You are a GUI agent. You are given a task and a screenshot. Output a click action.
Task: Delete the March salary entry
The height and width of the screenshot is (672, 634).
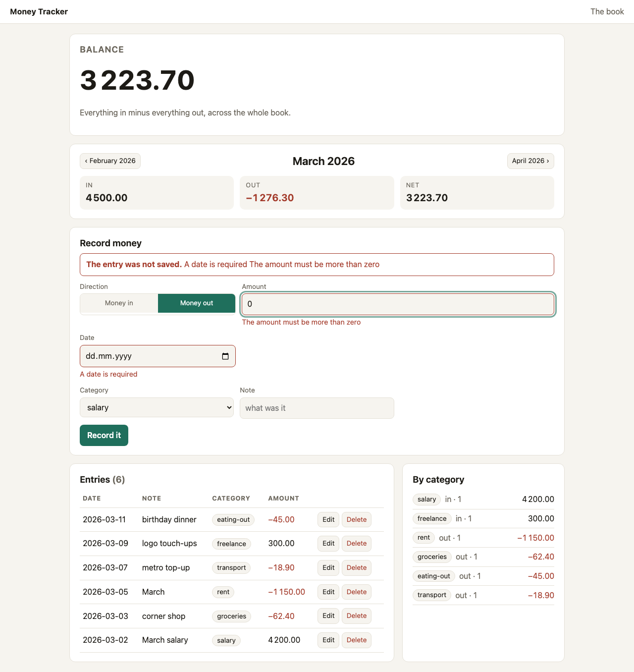tap(357, 640)
